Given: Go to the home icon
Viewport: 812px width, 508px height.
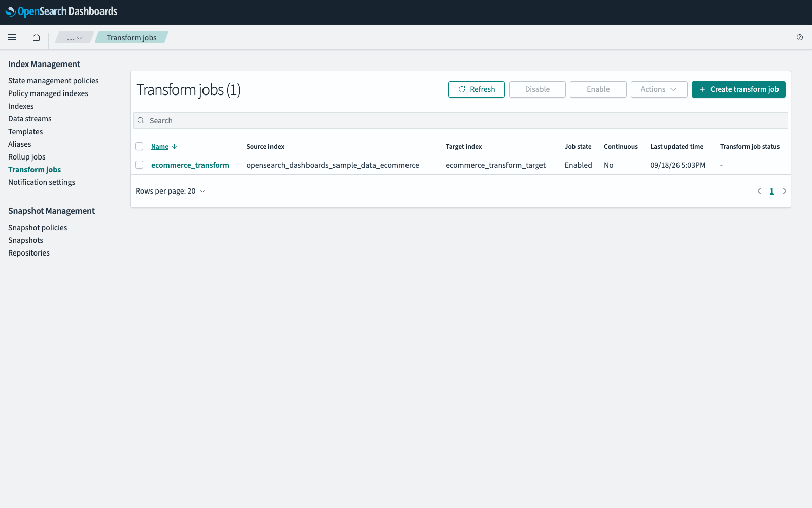Looking at the screenshot, I should (x=36, y=37).
